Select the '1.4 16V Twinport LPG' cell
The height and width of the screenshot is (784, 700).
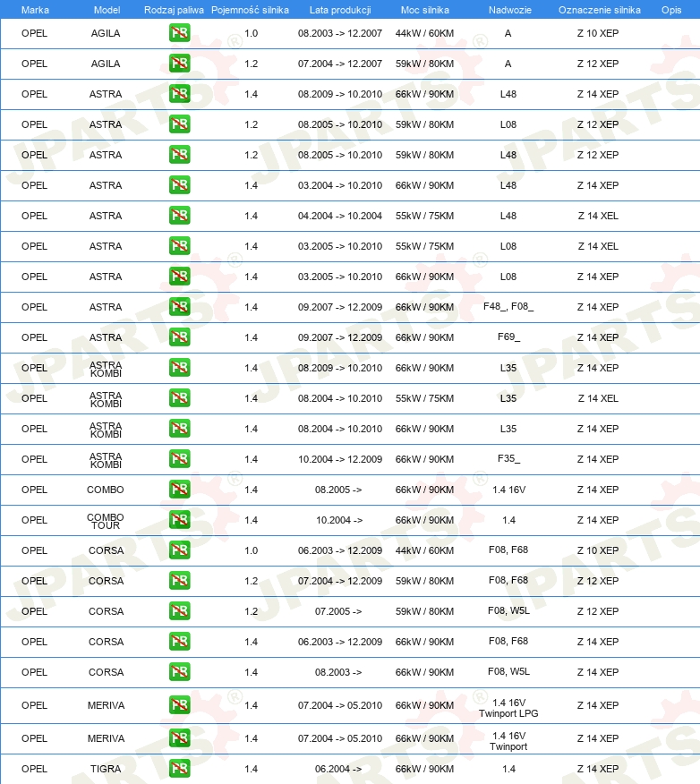[508, 708]
